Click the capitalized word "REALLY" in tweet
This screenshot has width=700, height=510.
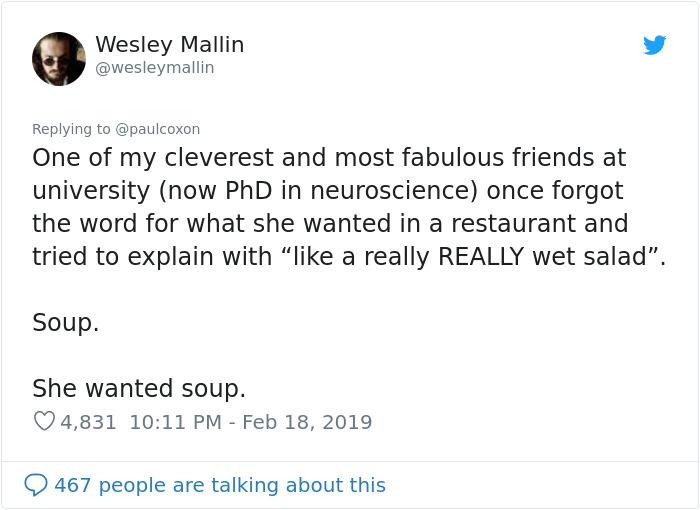coord(484,257)
